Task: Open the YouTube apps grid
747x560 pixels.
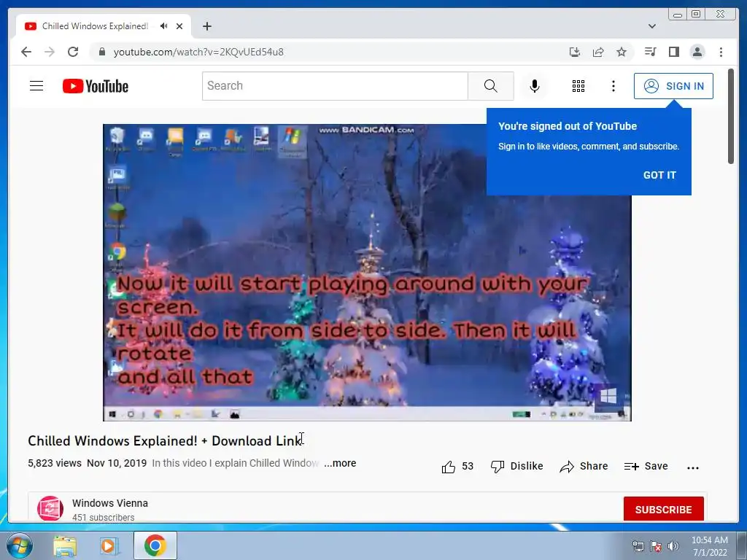Action: (578, 86)
